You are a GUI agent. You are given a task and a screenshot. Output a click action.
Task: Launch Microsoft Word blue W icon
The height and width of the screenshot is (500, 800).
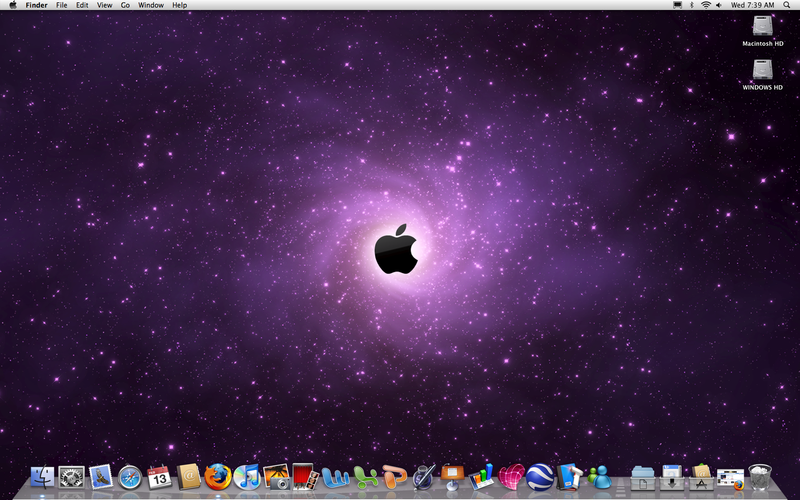[x=335, y=478]
